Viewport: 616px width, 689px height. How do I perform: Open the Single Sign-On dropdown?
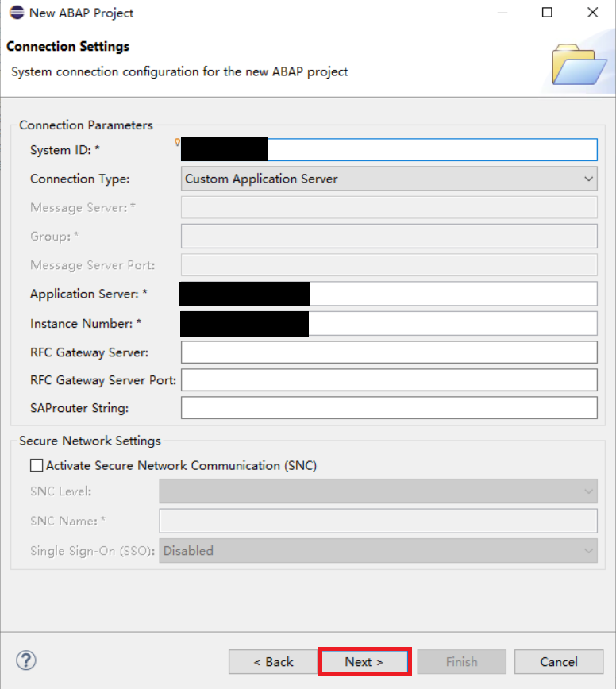point(378,550)
